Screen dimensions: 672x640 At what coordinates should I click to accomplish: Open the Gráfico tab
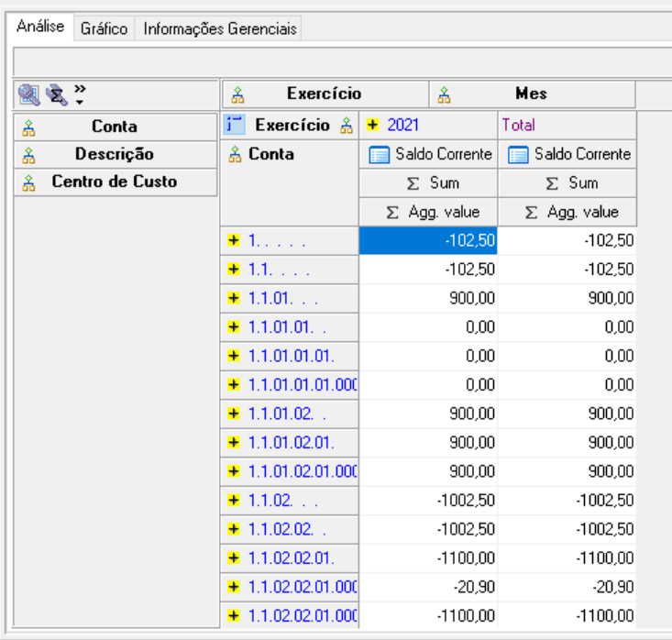click(x=105, y=28)
